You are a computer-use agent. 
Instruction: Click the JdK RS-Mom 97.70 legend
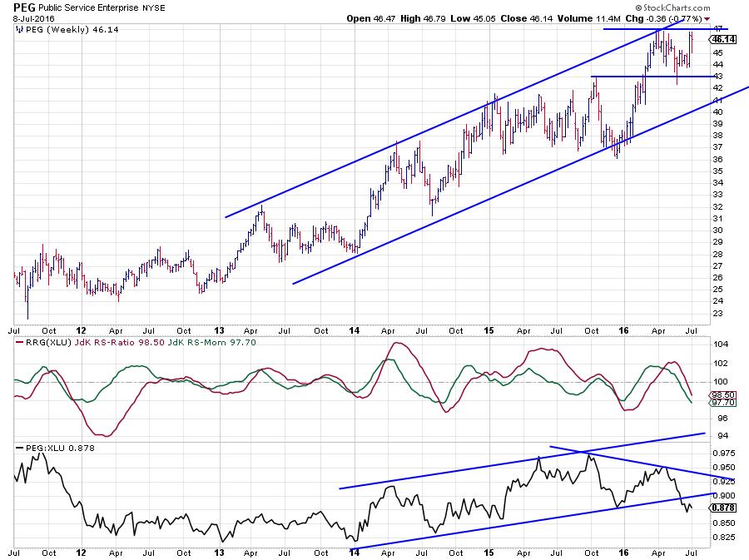pyautogui.click(x=212, y=342)
